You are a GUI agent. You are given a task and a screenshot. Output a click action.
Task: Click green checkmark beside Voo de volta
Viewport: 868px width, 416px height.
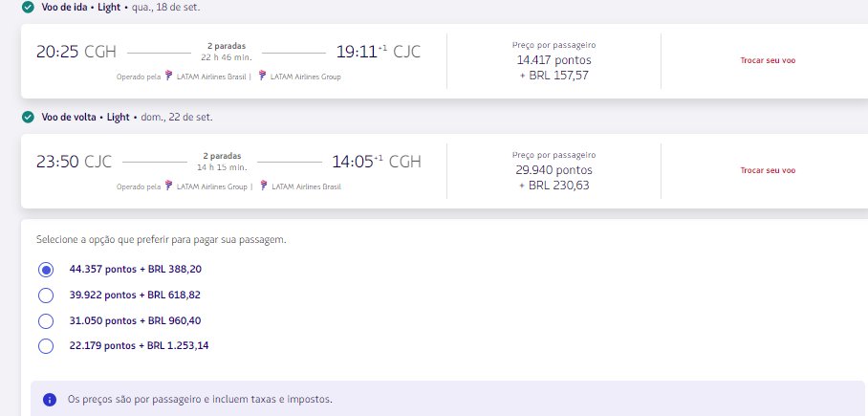click(28, 118)
